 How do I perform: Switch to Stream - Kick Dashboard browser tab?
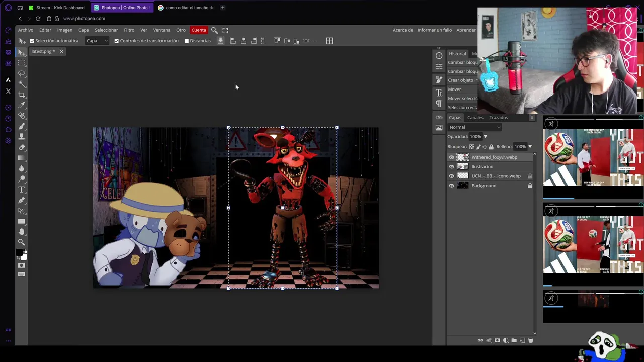56,8
